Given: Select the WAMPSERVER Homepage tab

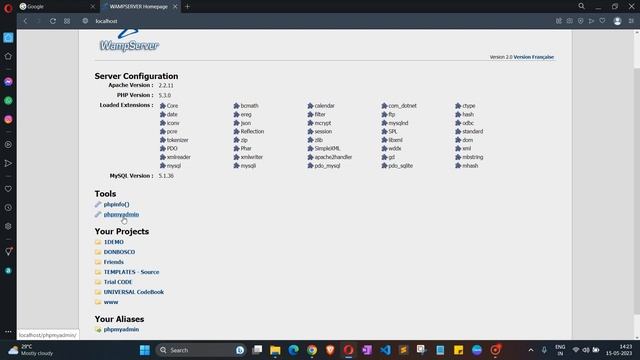Looking at the screenshot, I should click(x=140, y=7).
